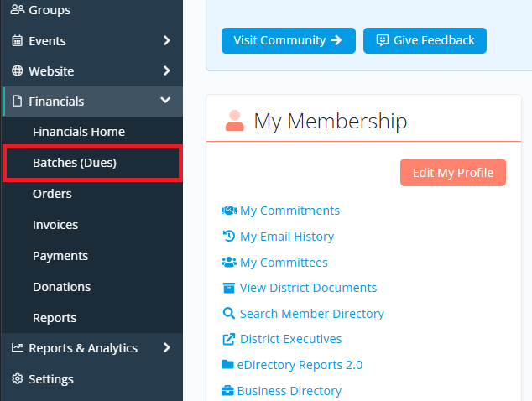Screen dimensions: 532x401
Task: Expand the Events submenu chevron
Action: click(166, 40)
